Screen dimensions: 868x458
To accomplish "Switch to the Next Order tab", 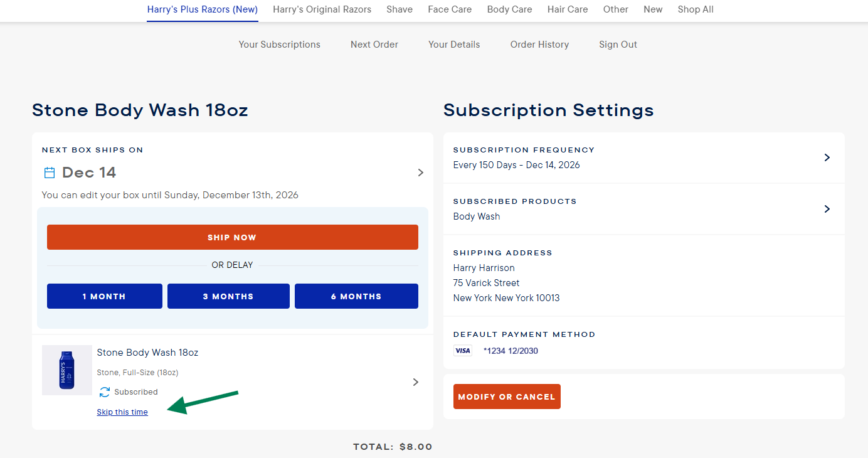I will (374, 45).
